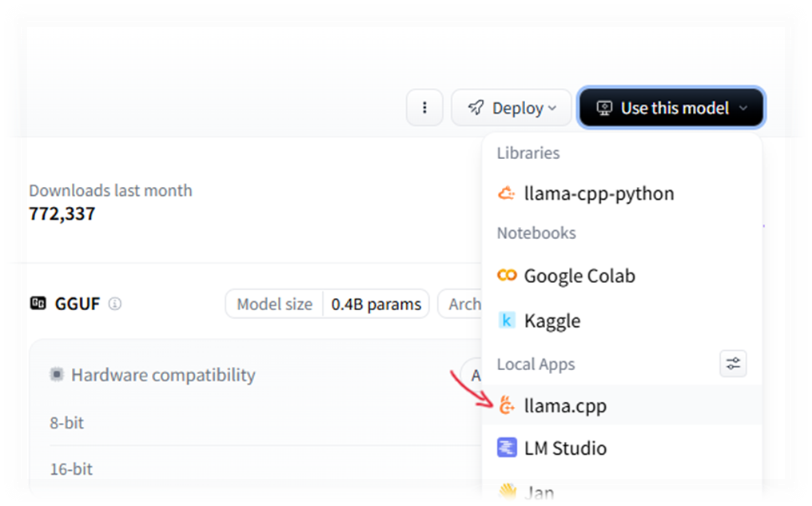Collapse the Use this model dropdown
This screenshot has height=506, width=812.
coord(671,108)
